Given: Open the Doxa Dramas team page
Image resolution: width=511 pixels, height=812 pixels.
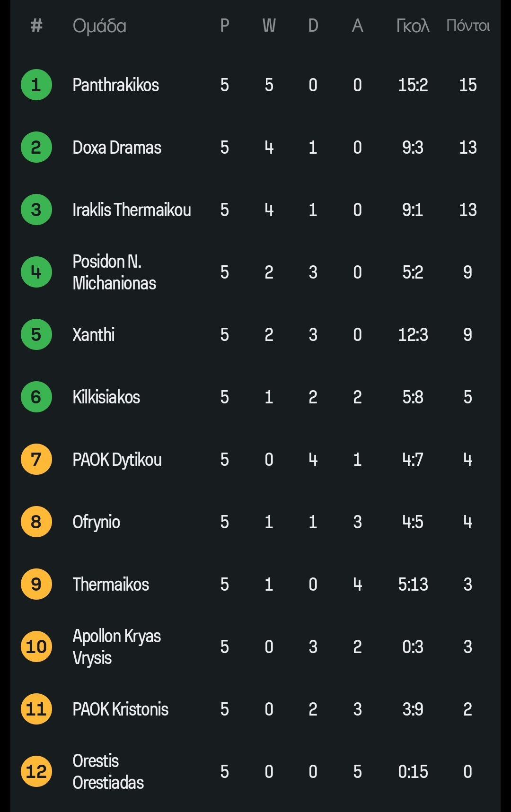Looking at the screenshot, I should click(x=117, y=148).
